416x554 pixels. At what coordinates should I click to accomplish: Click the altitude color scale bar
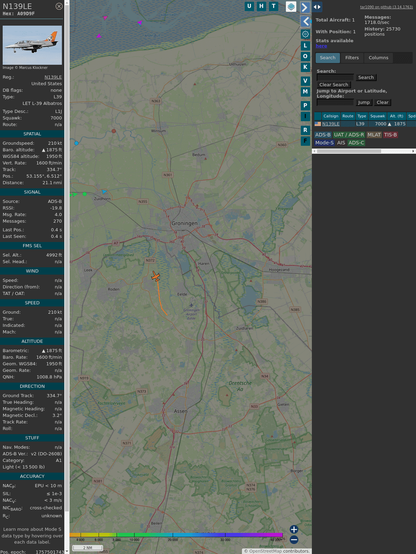[x=176, y=535]
